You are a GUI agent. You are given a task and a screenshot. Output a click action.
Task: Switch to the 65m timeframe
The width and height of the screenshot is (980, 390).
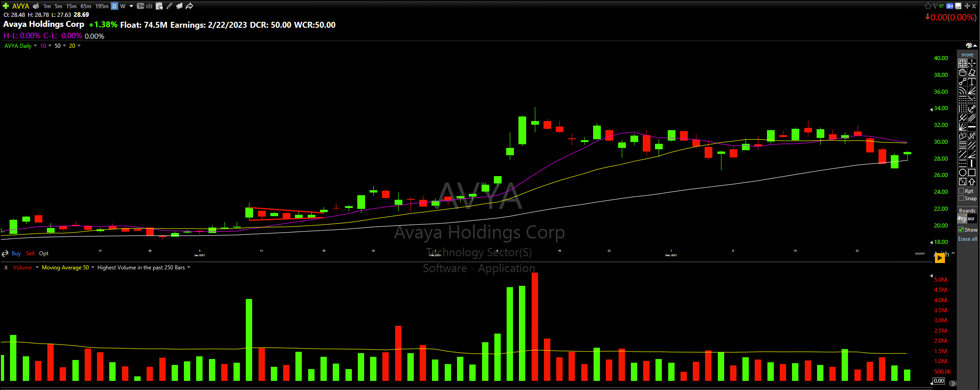tap(86, 6)
